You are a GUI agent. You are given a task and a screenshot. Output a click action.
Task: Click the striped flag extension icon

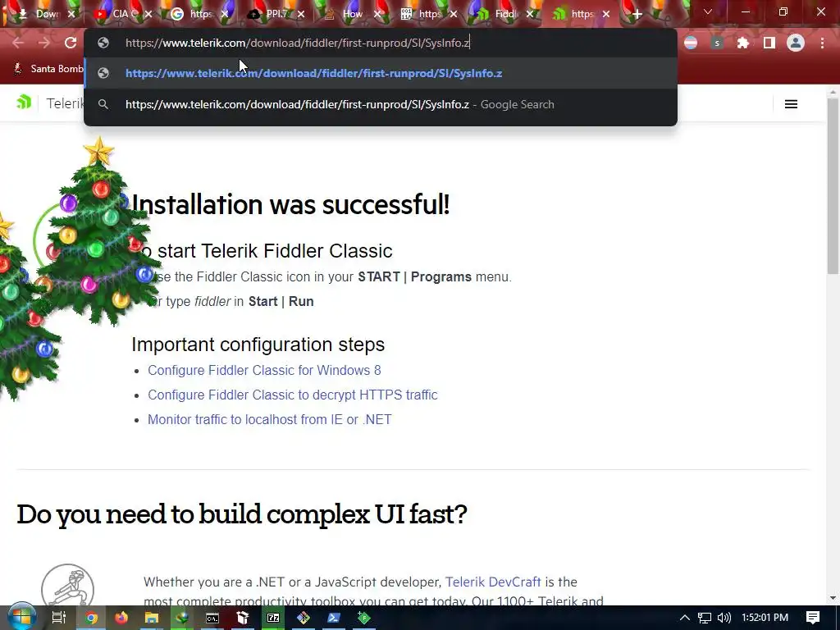pyautogui.click(x=691, y=43)
